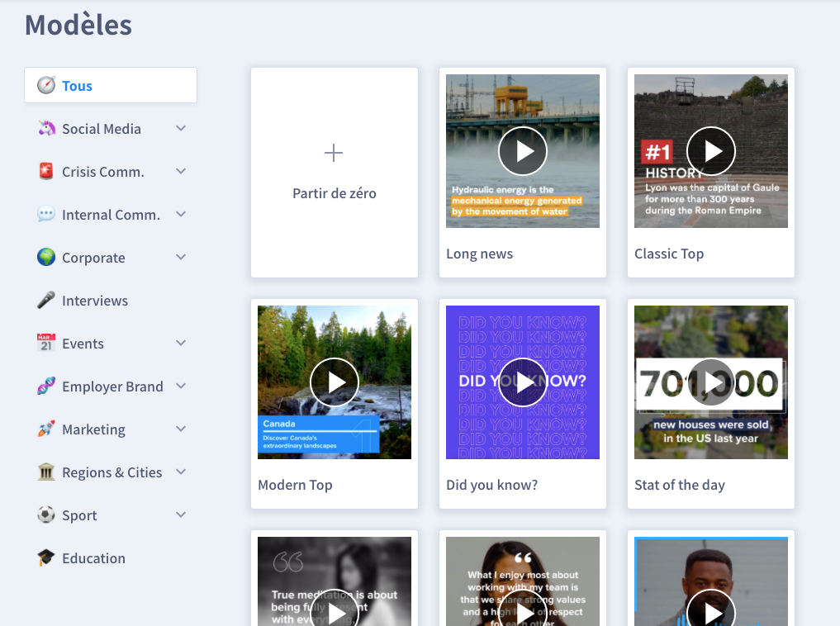Play the Long news template preview

tap(523, 151)
